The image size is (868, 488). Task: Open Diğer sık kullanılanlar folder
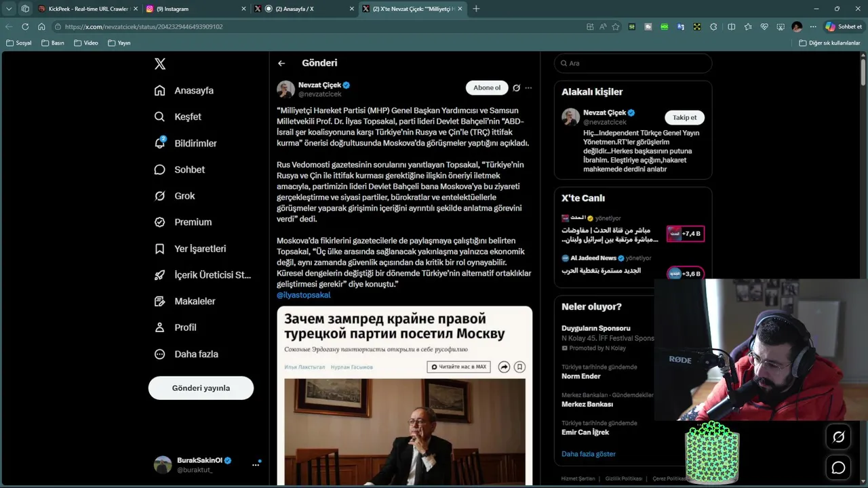tap(829, 43)
